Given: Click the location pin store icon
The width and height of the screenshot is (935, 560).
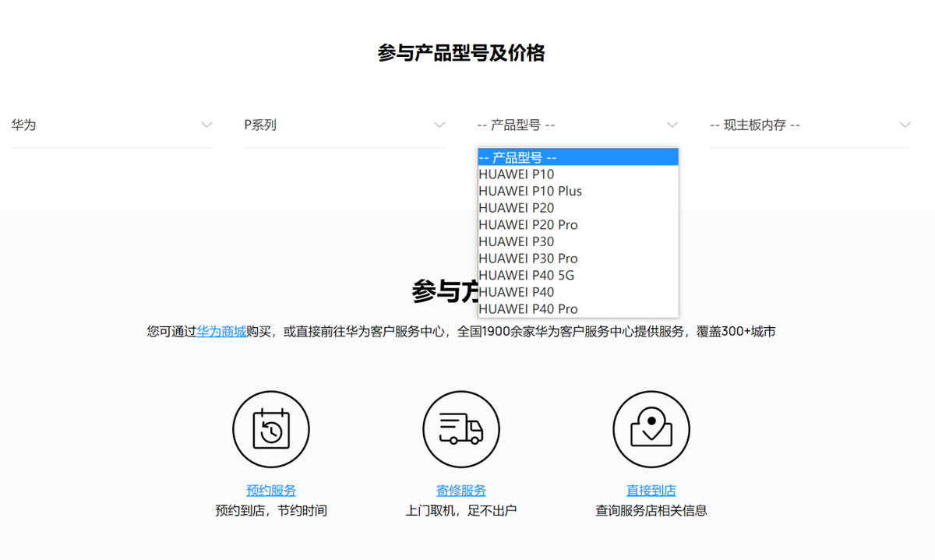Looking at the screenshot, I should tap(651, 429).
